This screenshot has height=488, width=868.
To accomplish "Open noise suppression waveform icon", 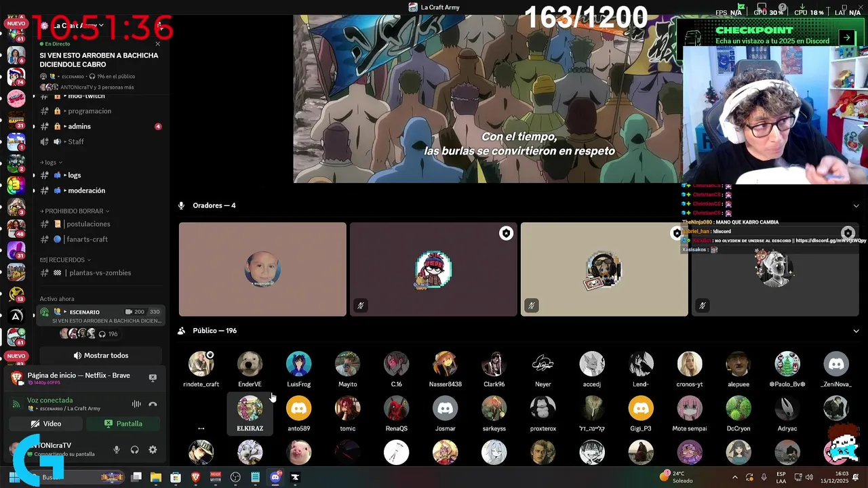I will pos(136,404).
